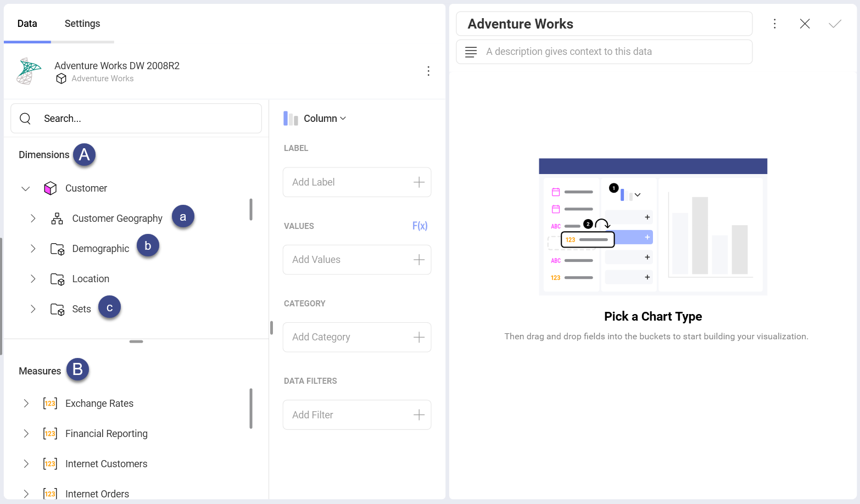Select the Sets tree item

pos(82,309)
